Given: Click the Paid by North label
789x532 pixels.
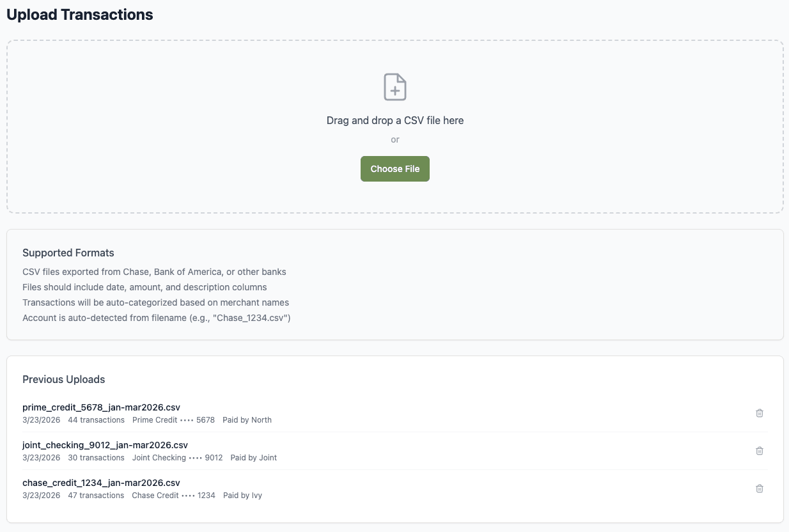Looking at the screenshot, I should pyautogui.click(x=247, y=420).
